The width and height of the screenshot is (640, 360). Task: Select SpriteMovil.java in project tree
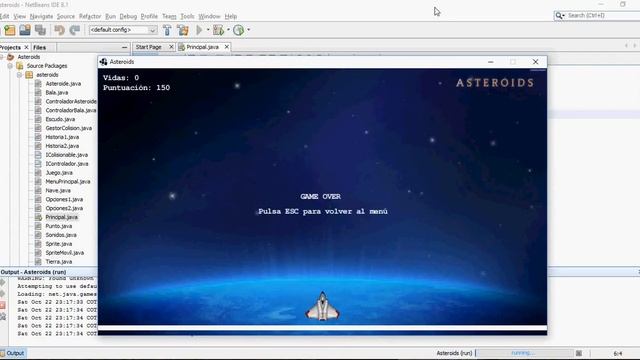coord(64,253)
